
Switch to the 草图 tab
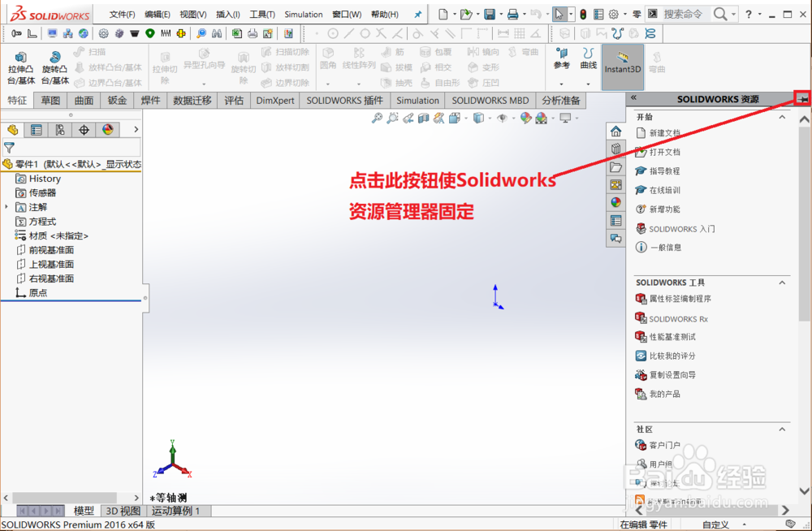[50, 101]
